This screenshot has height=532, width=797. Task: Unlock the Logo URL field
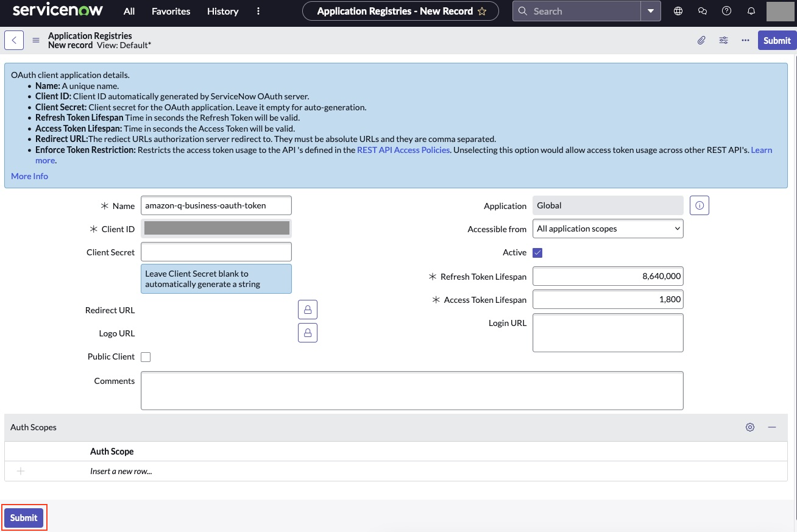click(x=308, y=333)
